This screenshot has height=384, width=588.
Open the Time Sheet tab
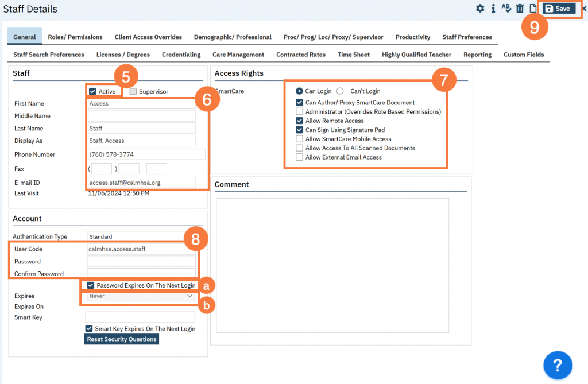pos(354,55)
